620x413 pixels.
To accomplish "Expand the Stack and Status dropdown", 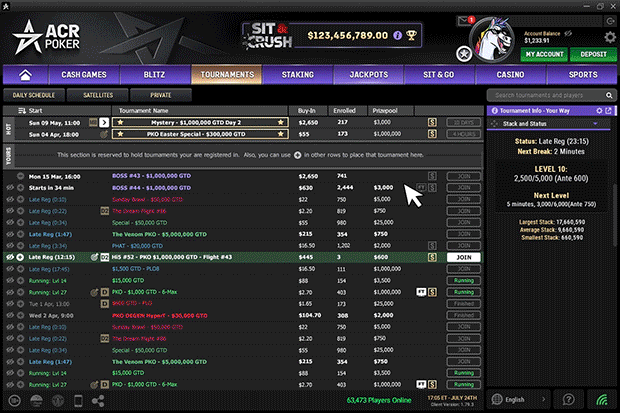I will click(x=595, y=124).
